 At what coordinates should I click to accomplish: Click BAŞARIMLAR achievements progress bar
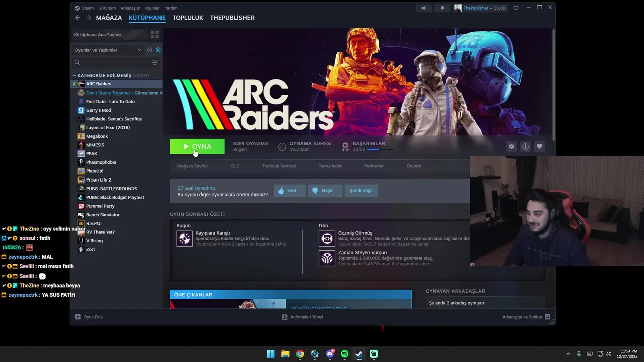pyautogui.click(x=380, y=150)
